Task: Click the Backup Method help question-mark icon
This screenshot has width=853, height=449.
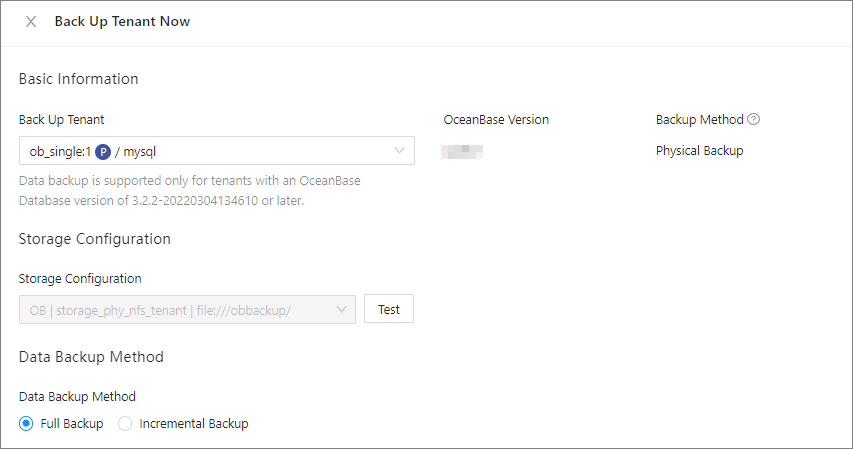Action: point(754,120)
